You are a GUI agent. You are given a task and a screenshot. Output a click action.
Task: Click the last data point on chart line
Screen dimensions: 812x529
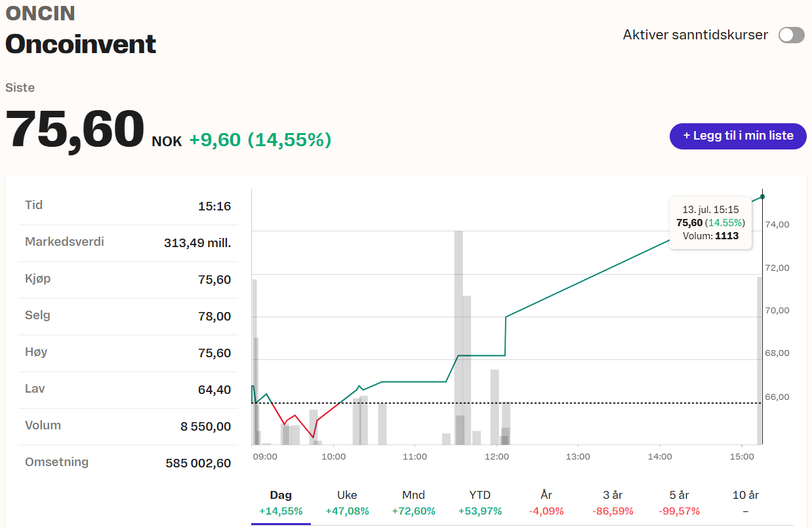pyautogui.click(x=762, y=197)
